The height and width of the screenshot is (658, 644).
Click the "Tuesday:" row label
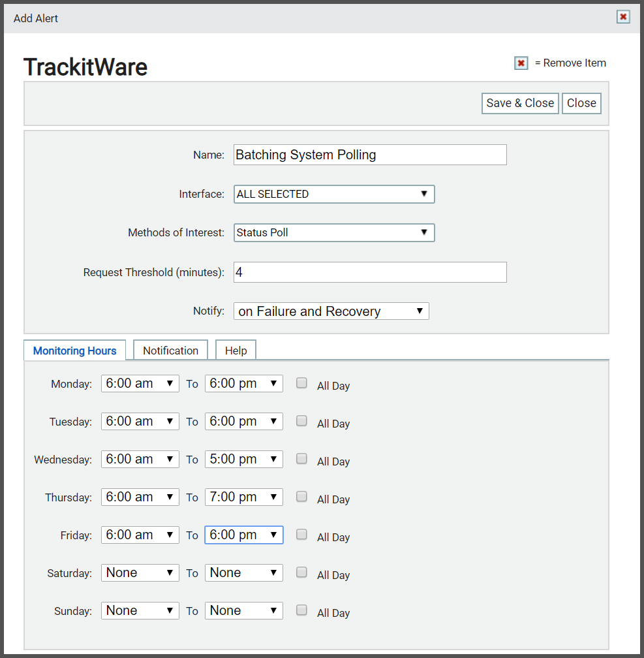[x=70, y=422]
